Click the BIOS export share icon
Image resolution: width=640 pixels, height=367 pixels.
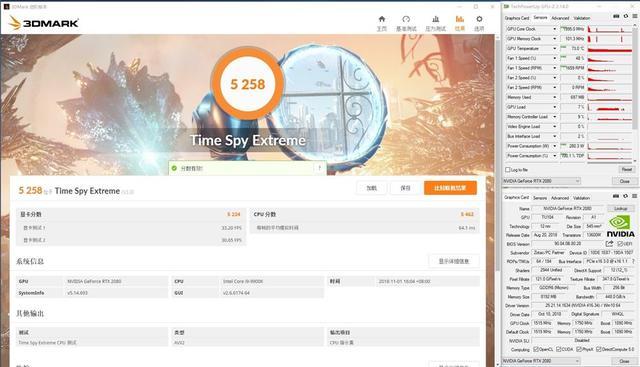[609, 244]
